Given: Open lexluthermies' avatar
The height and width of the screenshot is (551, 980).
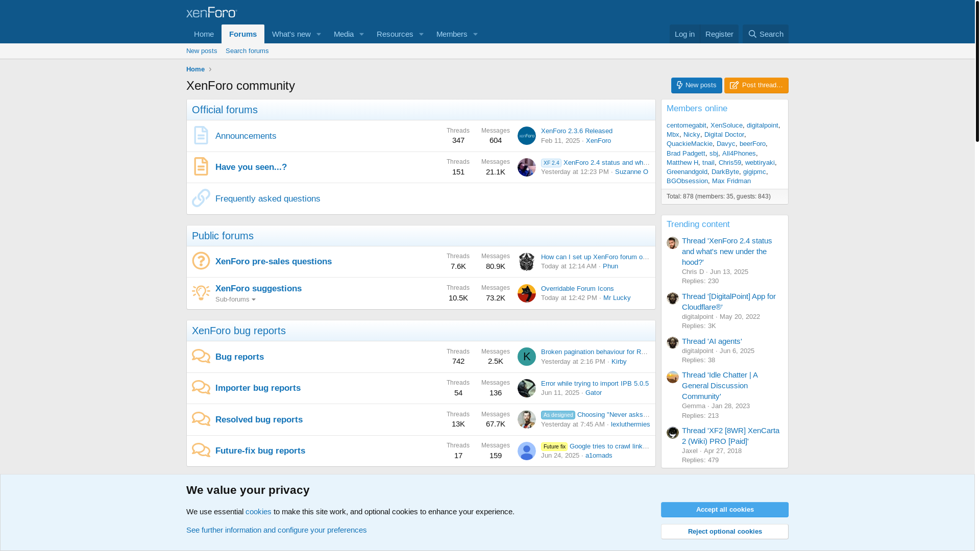Looking at the screenshot, I should click(x=527, y=419).
